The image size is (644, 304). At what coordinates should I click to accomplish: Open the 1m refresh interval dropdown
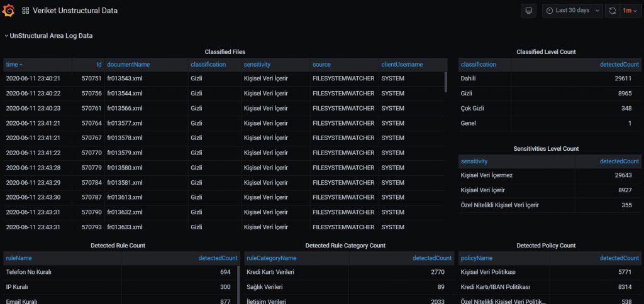coord(629,11)
